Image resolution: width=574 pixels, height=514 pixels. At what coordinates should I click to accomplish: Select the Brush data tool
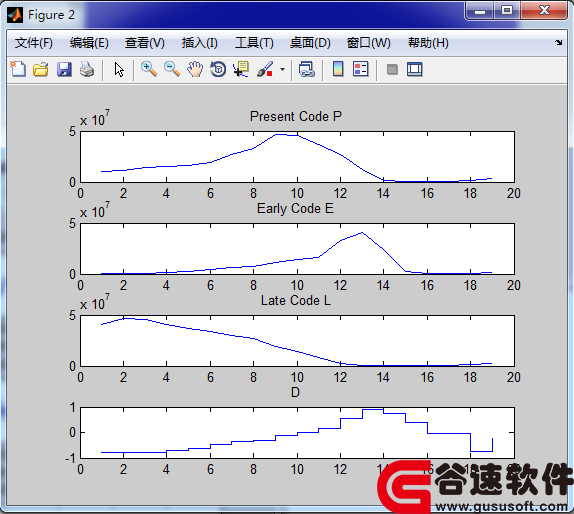coord(265,69)
